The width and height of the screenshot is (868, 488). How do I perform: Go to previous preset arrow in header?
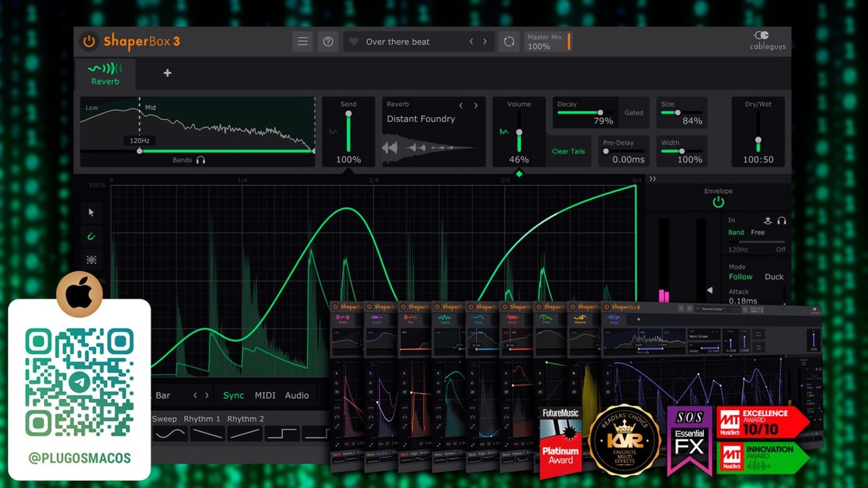coord(472,42)
